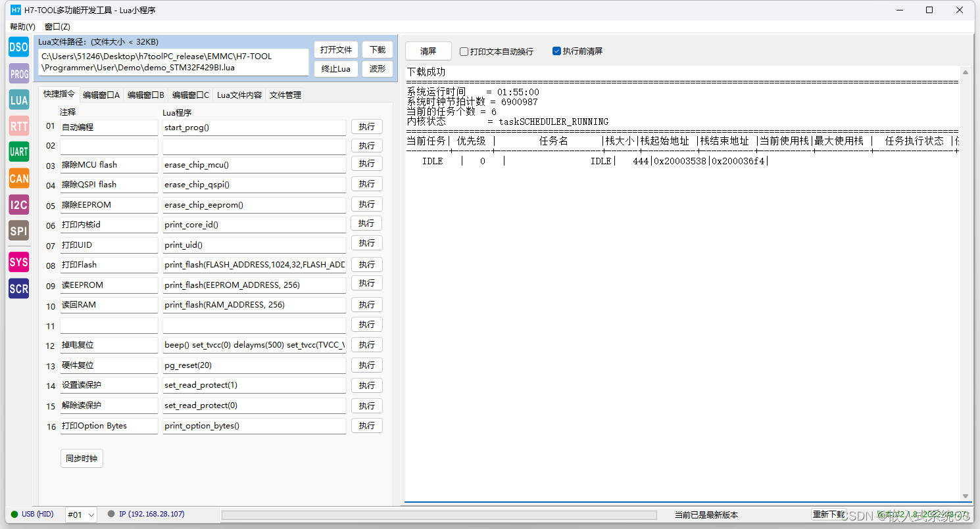Click 打印Option Bytes comment field
980x529 pixels.
coord(109,426)
